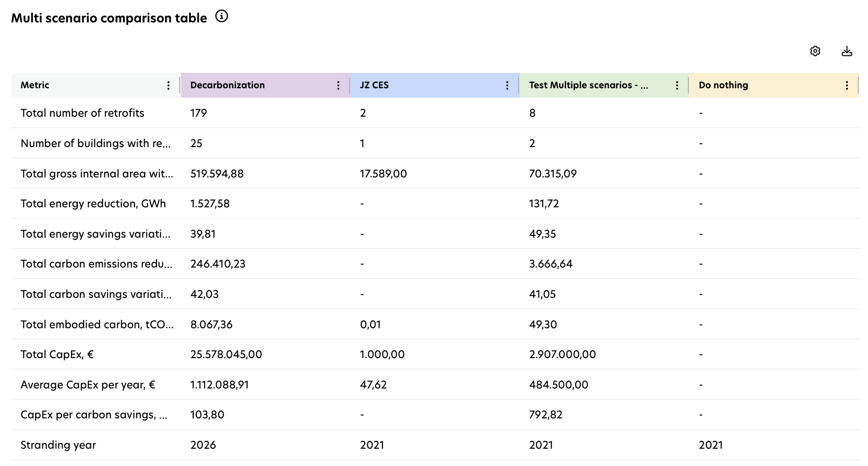This screenshot has width=868, height=466.
Task: Click the Total energy reduction, GWh label
Action: coord(93,204)
